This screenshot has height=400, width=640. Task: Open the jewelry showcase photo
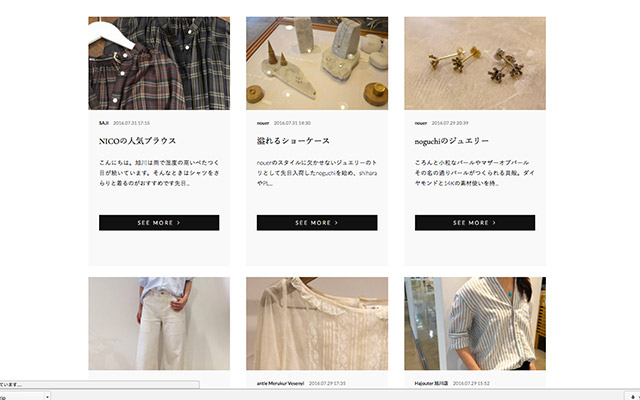317,63
